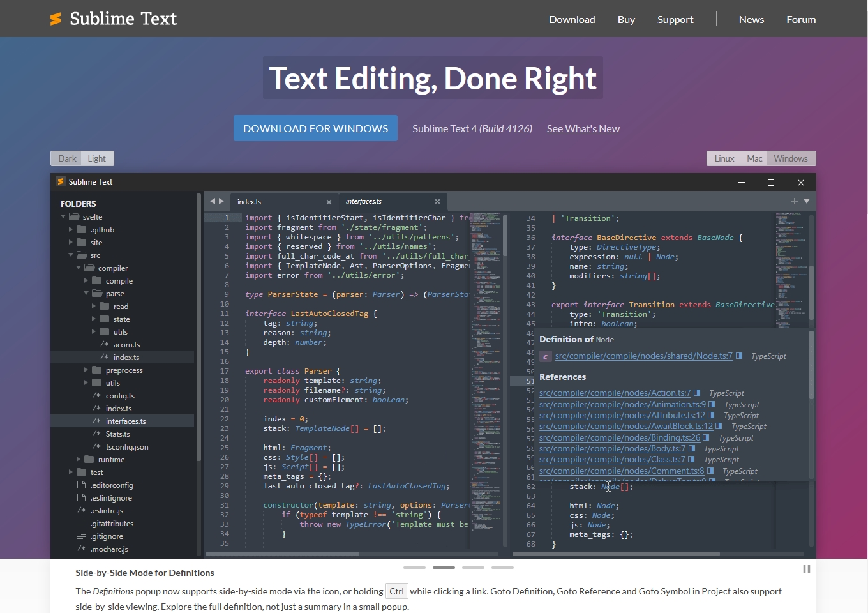This screenshot has width=868, height=613.
Task: Click the DOWNLOAD FOR WINDOWS button
Action: pos(315,128)
